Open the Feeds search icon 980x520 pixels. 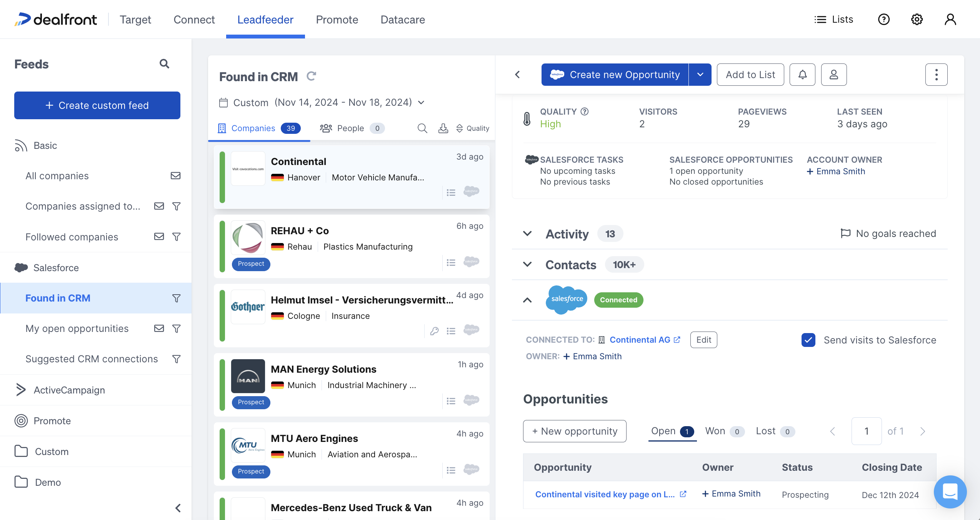click(x=164, y=63)
